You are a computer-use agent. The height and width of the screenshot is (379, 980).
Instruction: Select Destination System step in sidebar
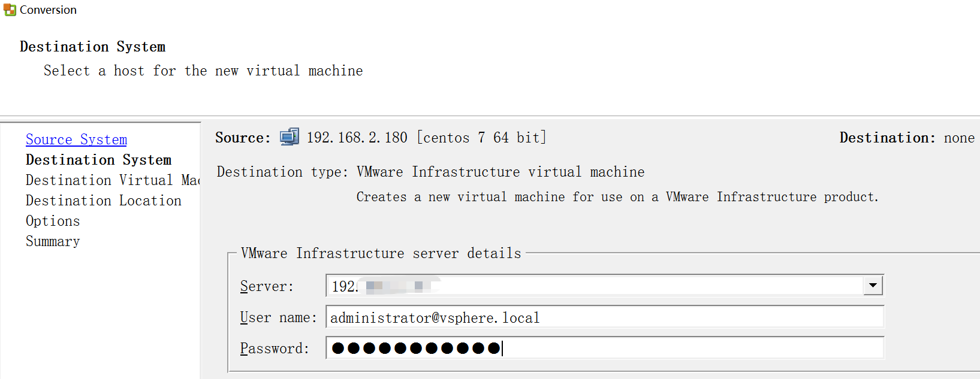(98, 160)
